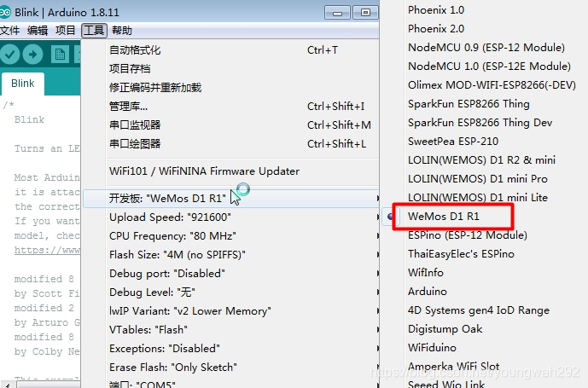Click the https://www link in the sketch comment
The image size is (588, 388).
tap(47, 250)
